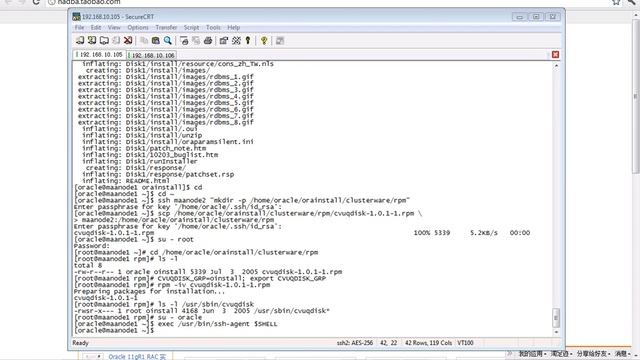640x360 pixels.
Task: Open dropdown left of Oracle 11gR1 RAC link
Action: pyautogui.click(x=93, y=357)
